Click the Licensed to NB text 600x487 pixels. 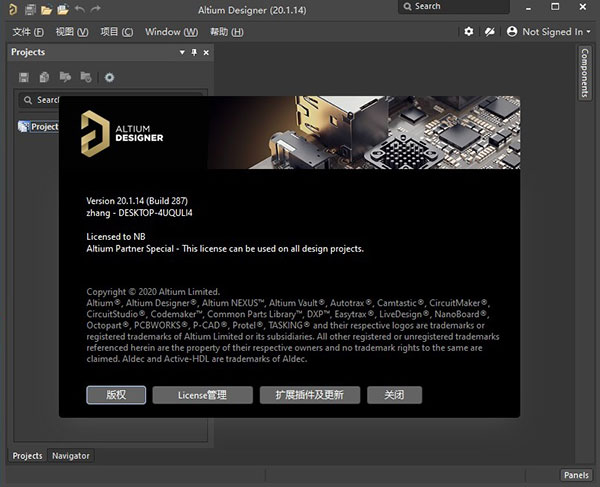[x=116, y=236]
